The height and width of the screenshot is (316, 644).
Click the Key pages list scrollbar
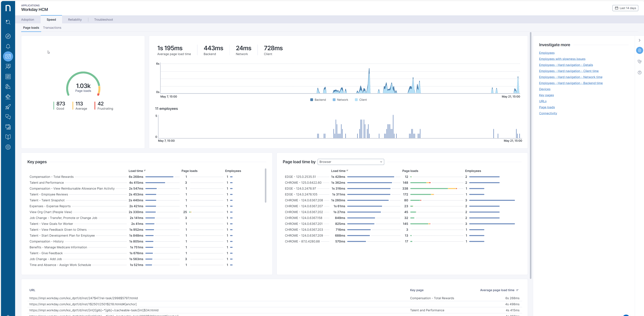266,186
